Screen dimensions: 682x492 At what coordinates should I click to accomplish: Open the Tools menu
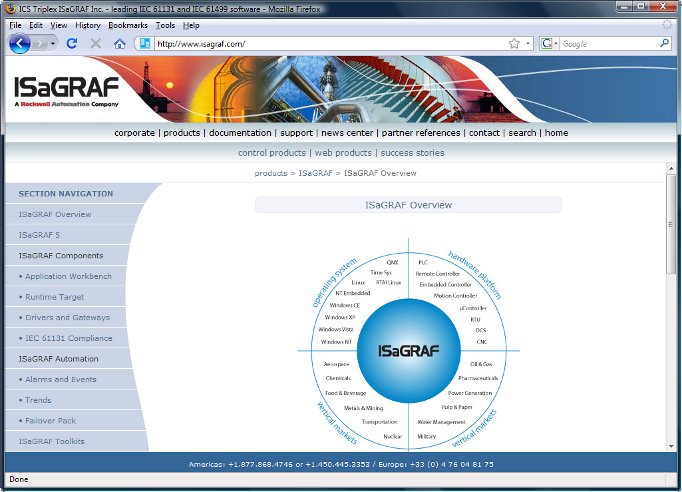[x=165, y=25]
